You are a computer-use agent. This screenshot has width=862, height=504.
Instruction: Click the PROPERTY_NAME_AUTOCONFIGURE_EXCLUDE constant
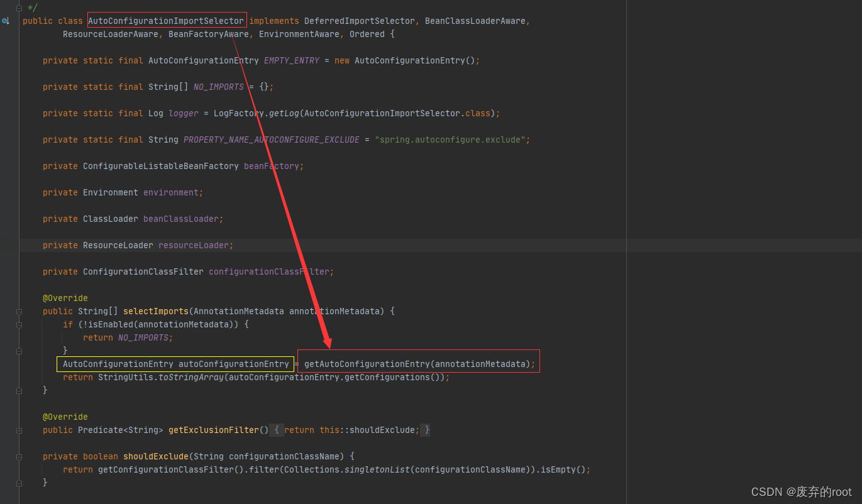pyautogui.click(x=272, y=140)
